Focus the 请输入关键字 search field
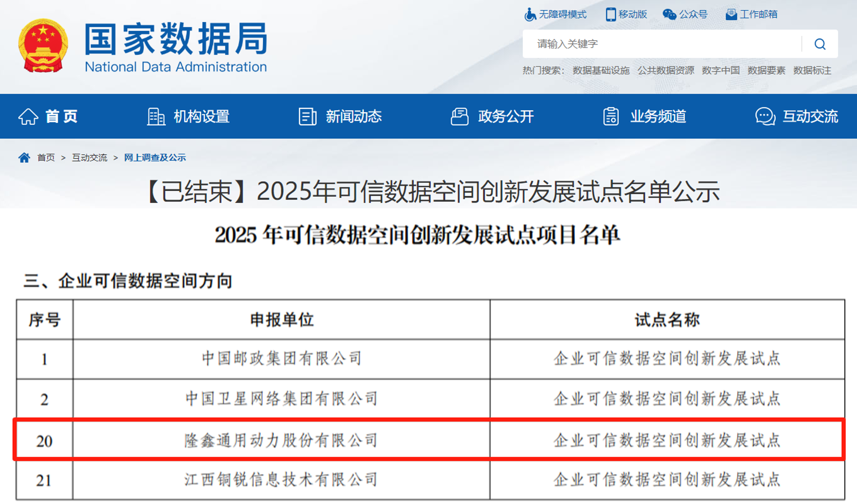Image resolution: width=857 pixels, height=504 pixels. point(662,44)
